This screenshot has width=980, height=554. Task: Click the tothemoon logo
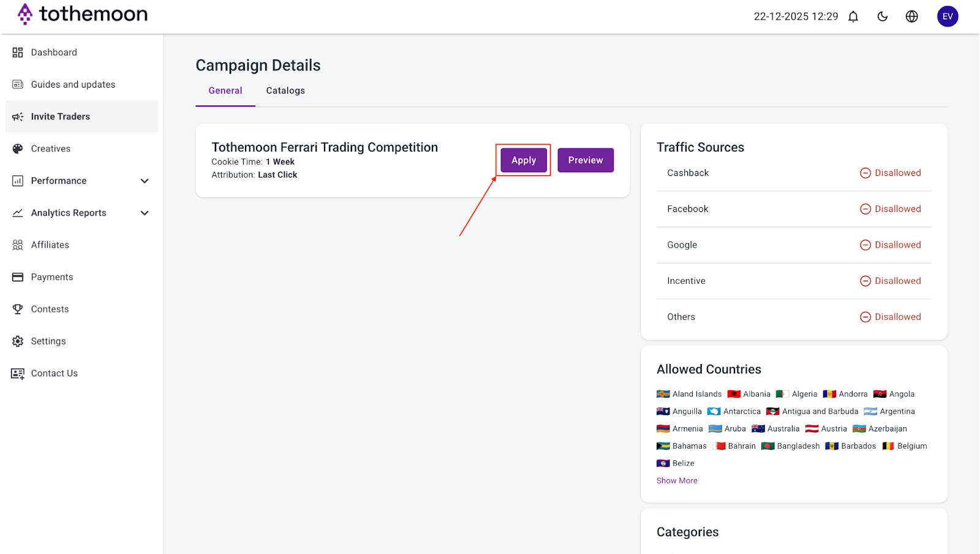tap(82, 13)
